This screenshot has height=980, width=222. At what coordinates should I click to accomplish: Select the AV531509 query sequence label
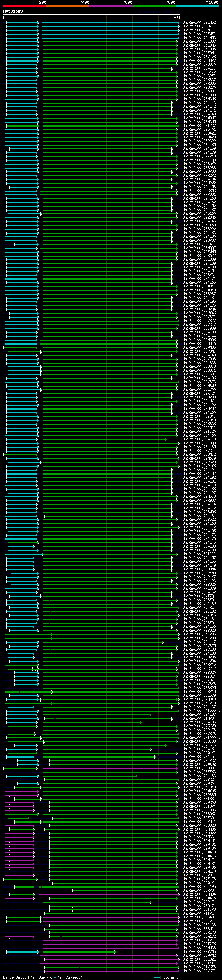[x=13, y=11]
